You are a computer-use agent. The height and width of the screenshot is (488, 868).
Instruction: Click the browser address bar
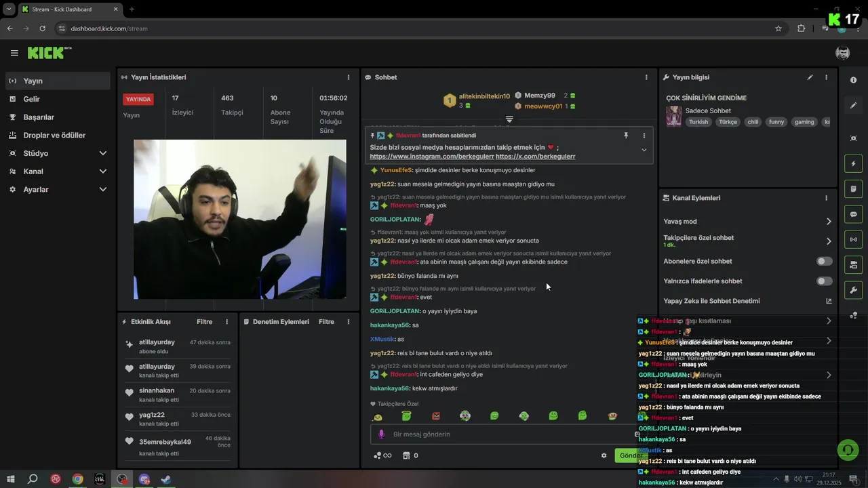pos(419,28)
